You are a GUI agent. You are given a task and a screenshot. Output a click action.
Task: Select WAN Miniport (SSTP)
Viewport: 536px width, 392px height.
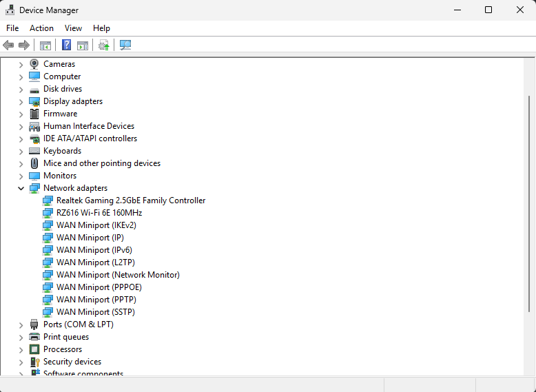coord(96,311)
